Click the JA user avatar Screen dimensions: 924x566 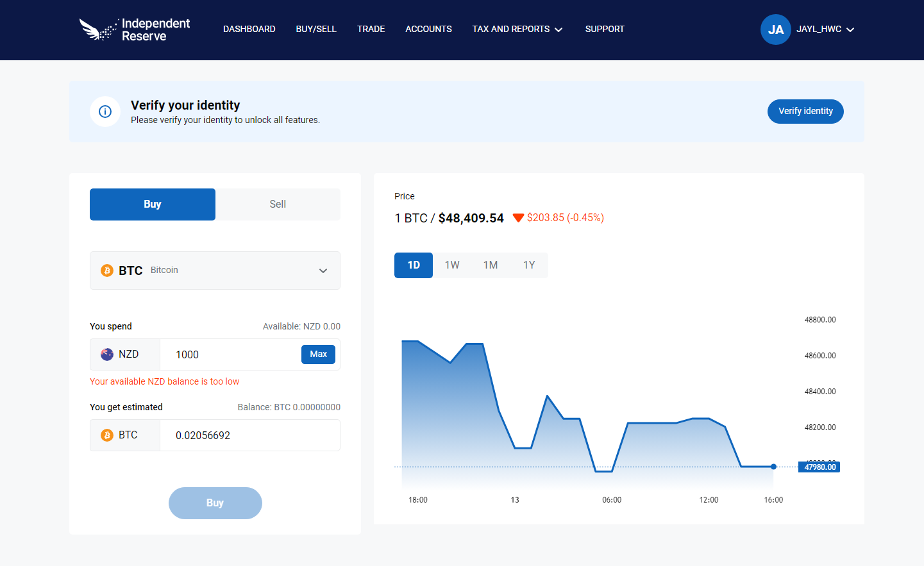775,29
